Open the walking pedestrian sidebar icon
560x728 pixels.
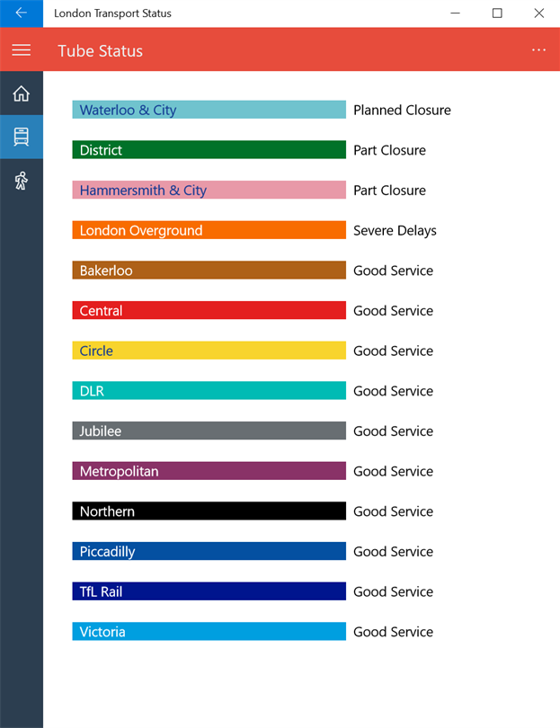[x=21, y=181]
